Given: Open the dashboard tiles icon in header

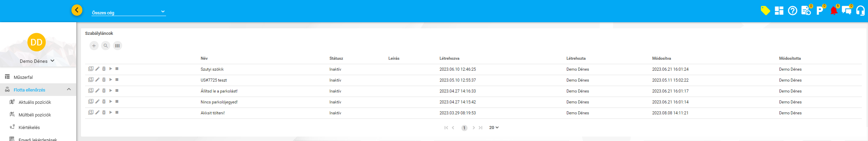Looking at the screenshot, I should pyautogui.click(x=779, y=11).
